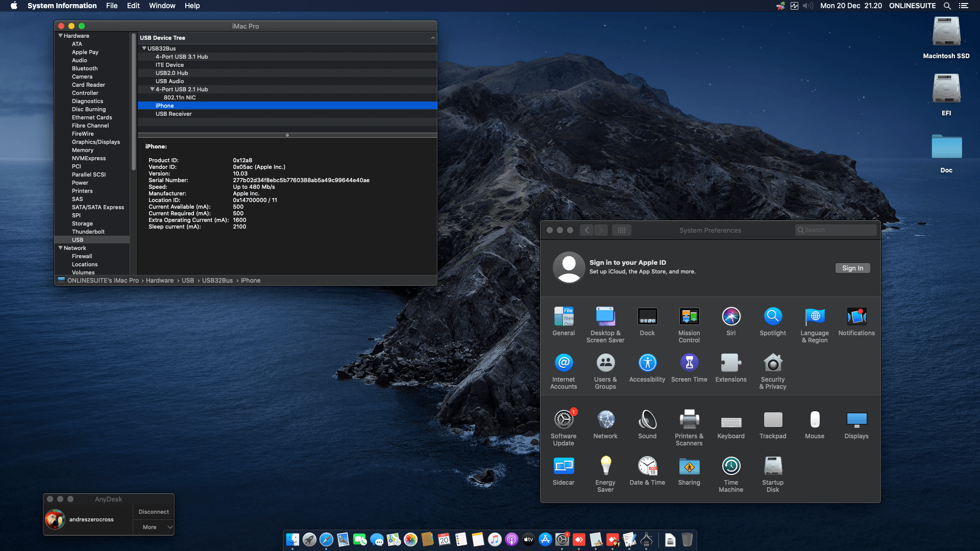
Task: Open Accessibility preferences
Action: pyautogui.click(x=647, y=367)
